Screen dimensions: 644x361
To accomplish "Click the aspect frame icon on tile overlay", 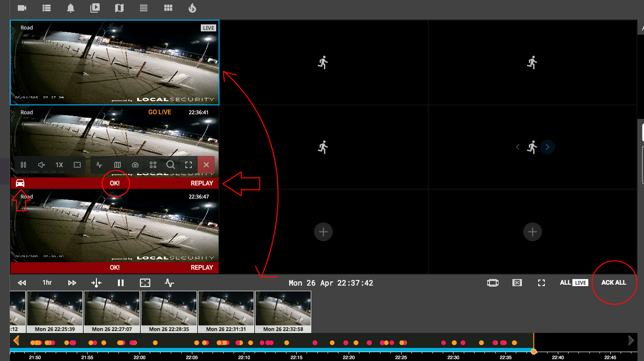I will (x=77, y=165).
